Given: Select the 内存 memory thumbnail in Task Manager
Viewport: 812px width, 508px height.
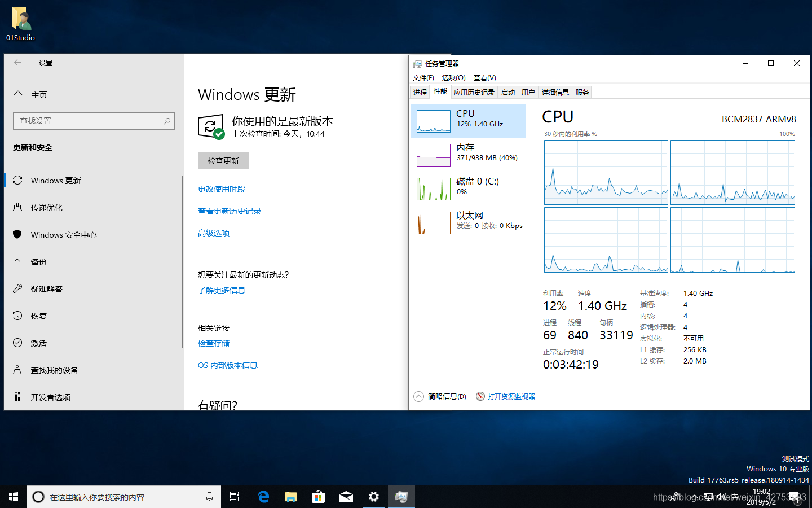Looking at the screenshot, I should 434,155.
